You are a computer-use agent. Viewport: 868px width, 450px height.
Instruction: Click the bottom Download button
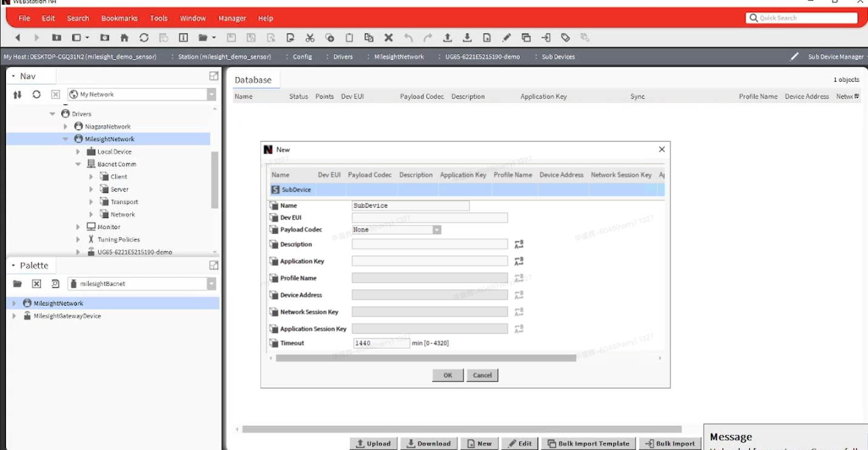[429, 443]
